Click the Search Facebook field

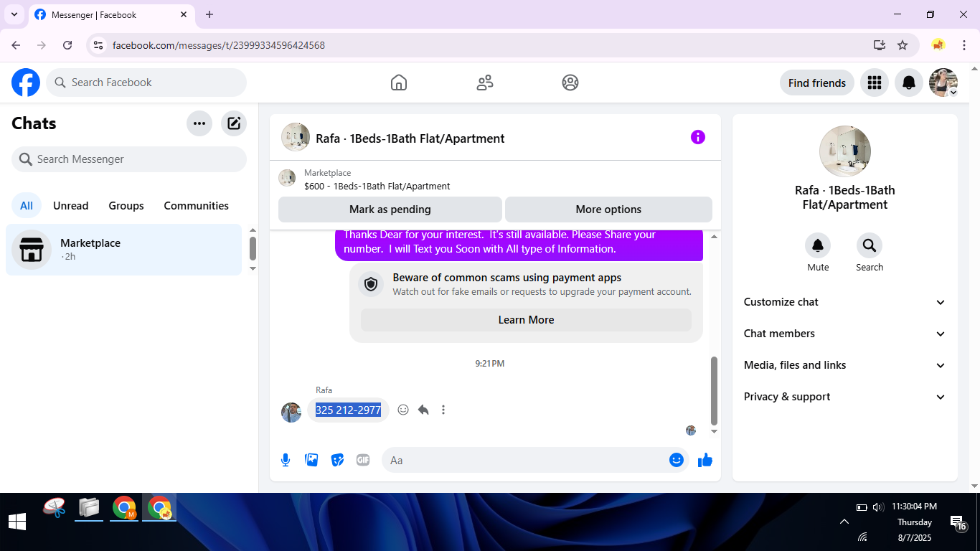pyautogui.click(x=146, y=83)
